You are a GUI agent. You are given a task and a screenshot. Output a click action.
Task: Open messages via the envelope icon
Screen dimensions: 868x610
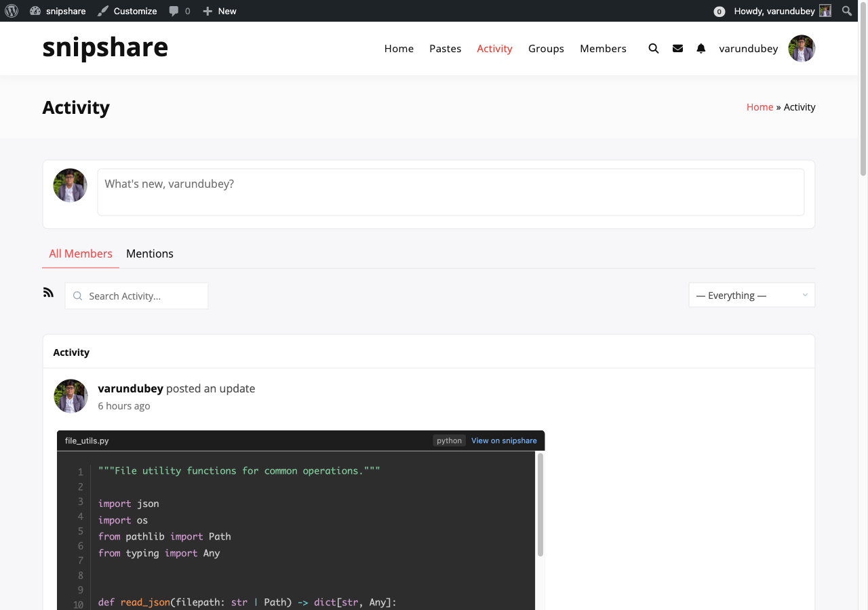tap(677, 48)
